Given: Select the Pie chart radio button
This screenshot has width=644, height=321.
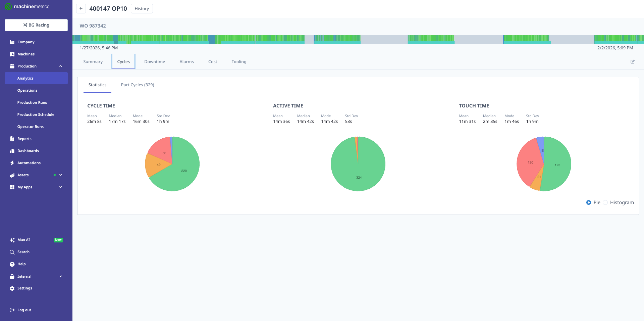Looking at the screenshot, I should (x=588, y=202).
